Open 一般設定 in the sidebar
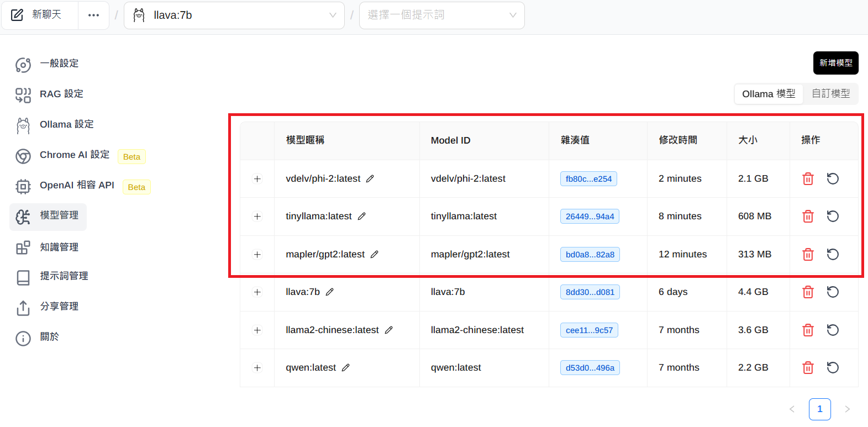The height and width of the screenshot is (427, 868). pyautogui.click(x=47, y=64)
